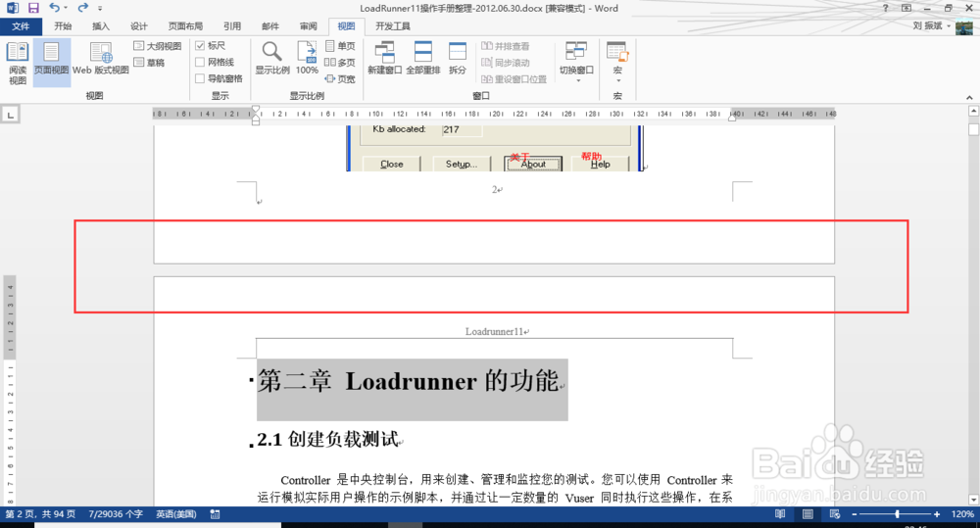Image resolution: width=980 pixels, height=528 pixels.
Task: Select web layout icon in status bar
Action: coord(834,514)
